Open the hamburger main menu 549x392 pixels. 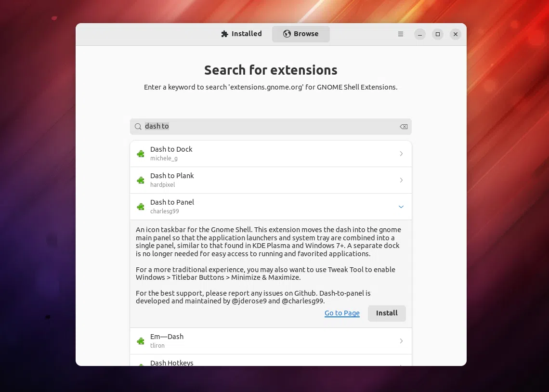(401, 34)
